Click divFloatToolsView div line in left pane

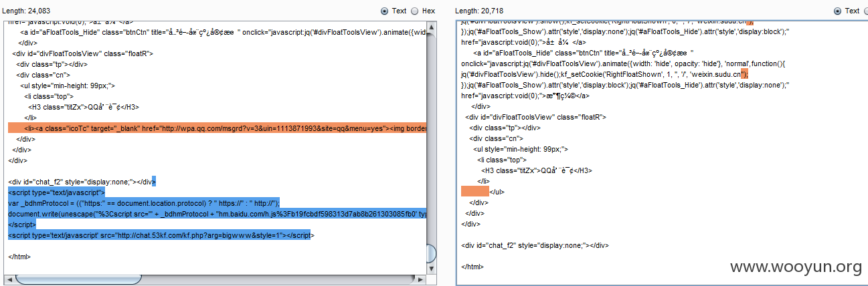(82, 53)
